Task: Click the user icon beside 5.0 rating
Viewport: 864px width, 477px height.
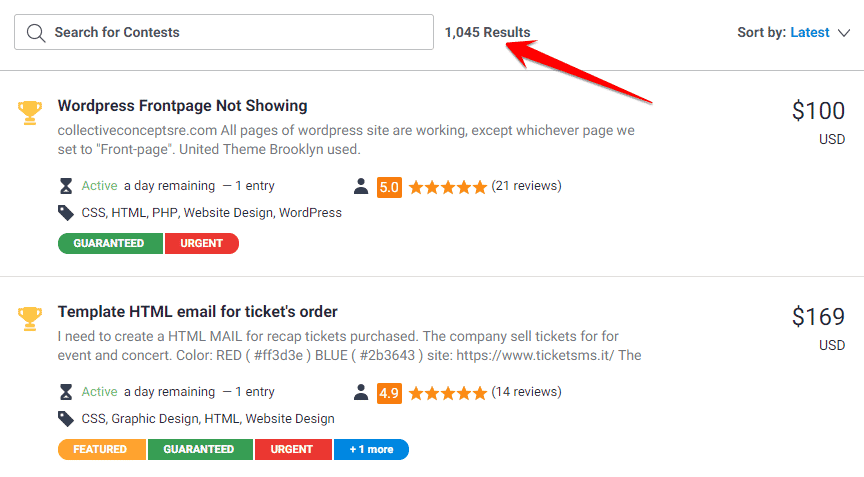Action: coord(361,186)
